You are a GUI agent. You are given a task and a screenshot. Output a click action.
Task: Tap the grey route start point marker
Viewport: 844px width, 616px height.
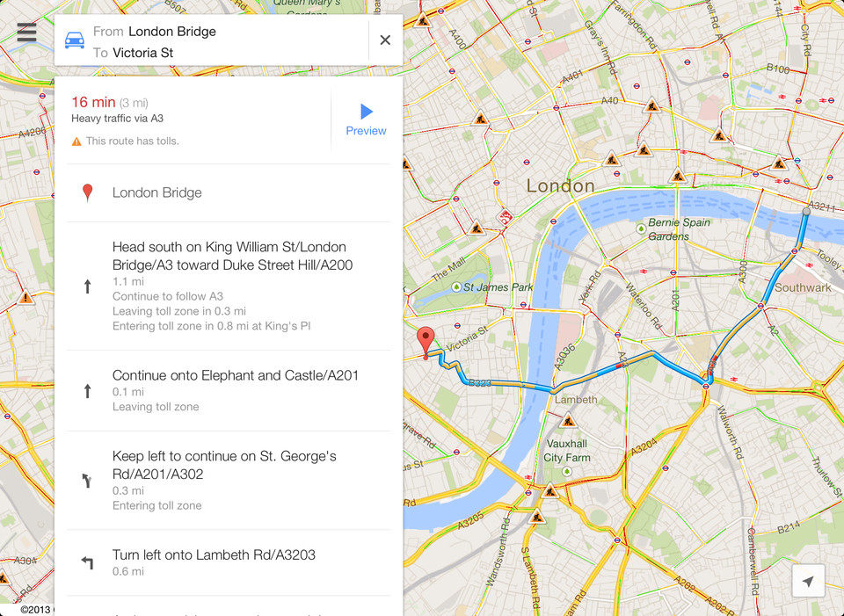point(806,212)
